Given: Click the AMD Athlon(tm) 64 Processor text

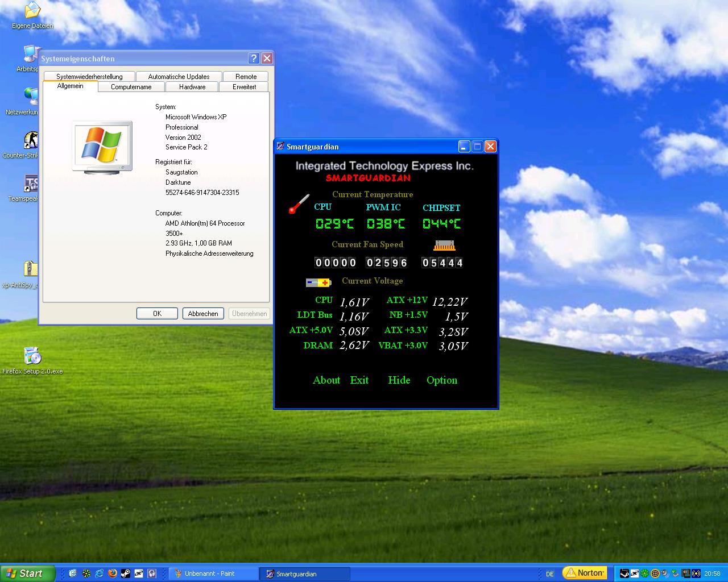Looking at the screenshot, I should pyautogui.click(x=205, y=223).
